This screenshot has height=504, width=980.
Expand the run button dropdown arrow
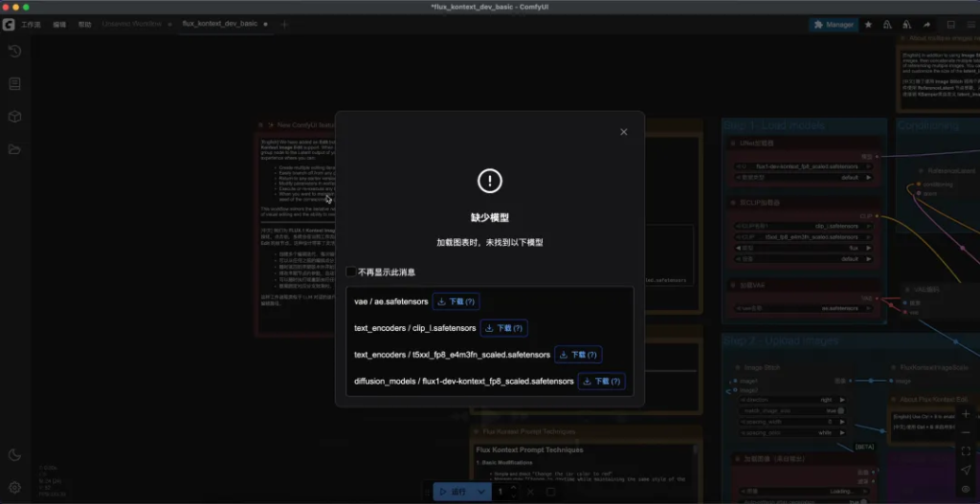pos(480,492)
